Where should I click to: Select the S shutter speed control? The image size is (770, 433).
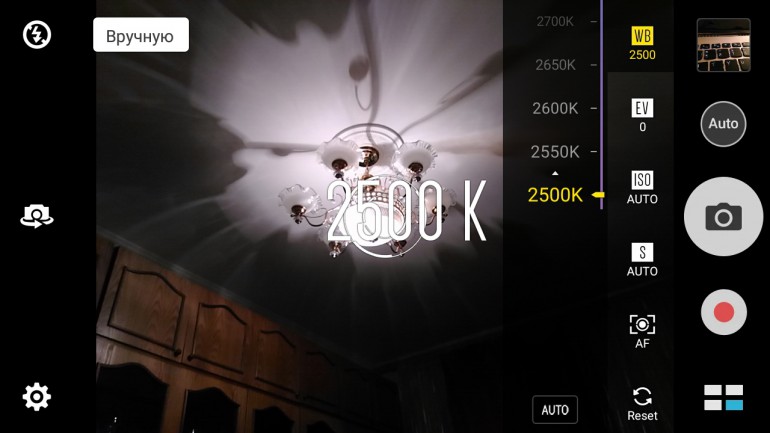pos(642,260)
